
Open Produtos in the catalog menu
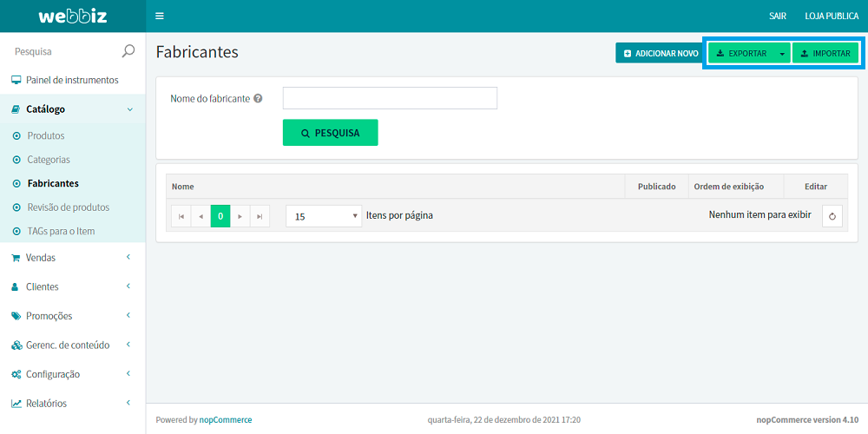[46, 136]
